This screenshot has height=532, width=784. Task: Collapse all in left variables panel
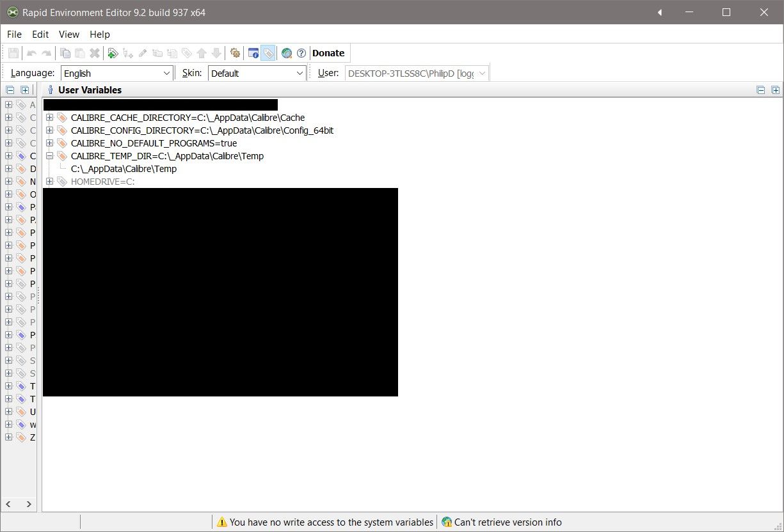[10, 90]
